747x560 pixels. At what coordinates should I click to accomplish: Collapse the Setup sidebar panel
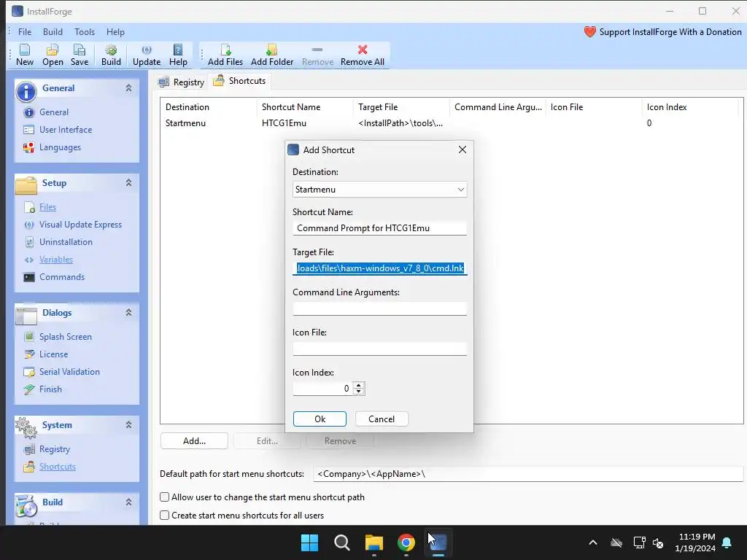click(128, 183)
